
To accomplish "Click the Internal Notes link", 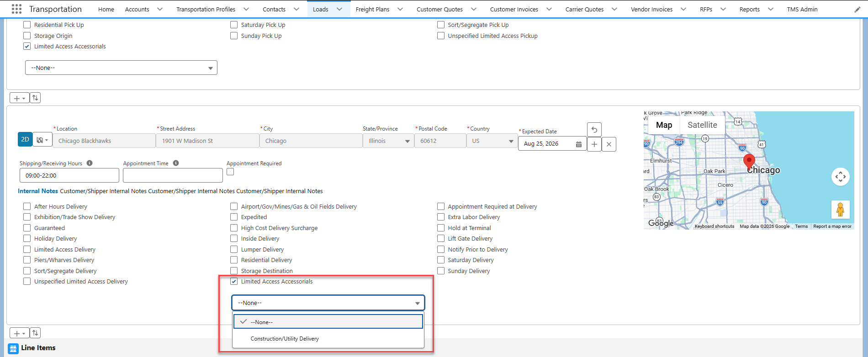I will [38, 191].
